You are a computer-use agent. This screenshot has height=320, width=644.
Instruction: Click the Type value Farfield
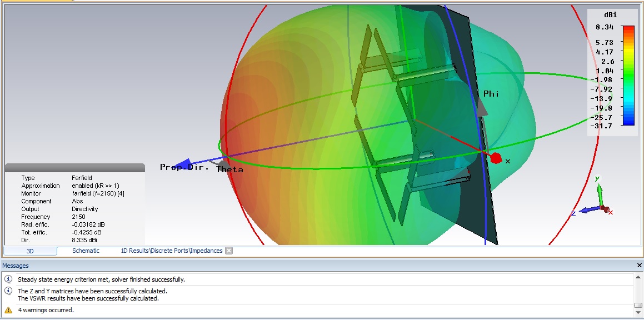tap(82, 178)
